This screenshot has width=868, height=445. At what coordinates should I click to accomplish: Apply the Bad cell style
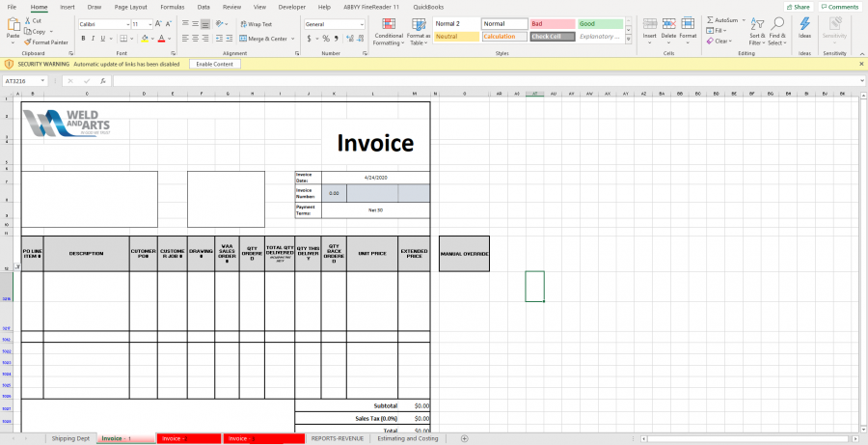(x=553, y=24)
